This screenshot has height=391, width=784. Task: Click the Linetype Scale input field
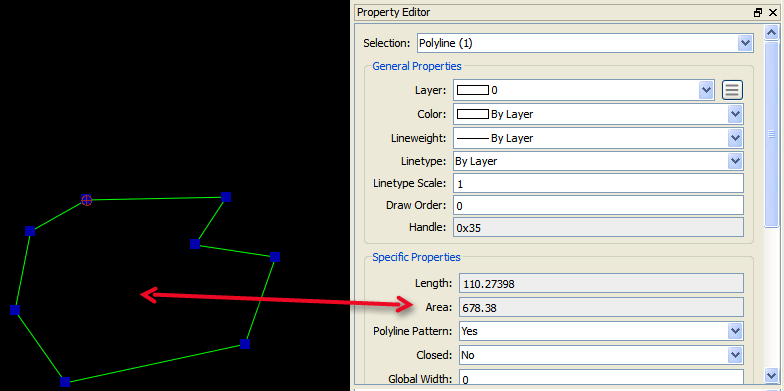[598, 184]
